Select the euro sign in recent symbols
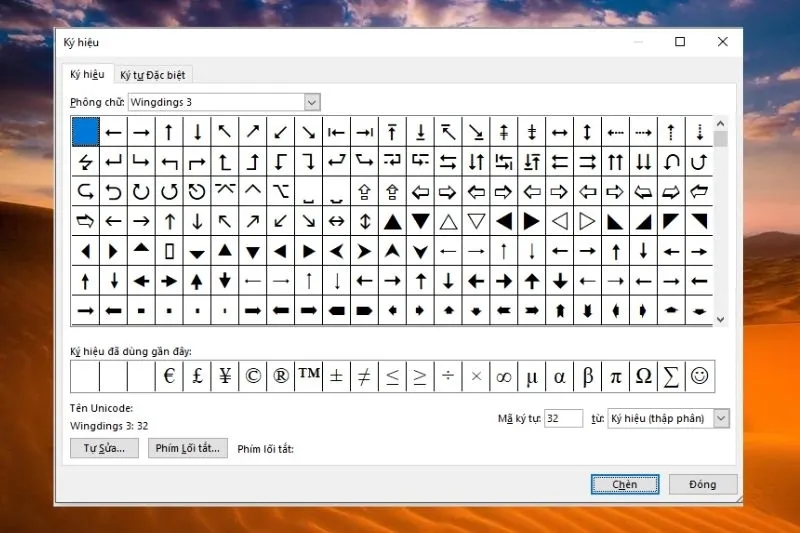Image resolution: width=800 pixels, height=533 pixels. point(169,376)
